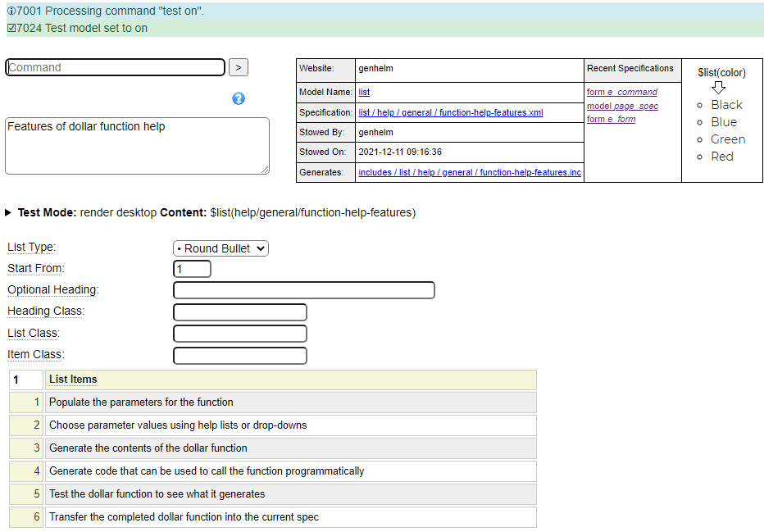Click the Item Class input box

pyautogui.click(x=240, y=356)
